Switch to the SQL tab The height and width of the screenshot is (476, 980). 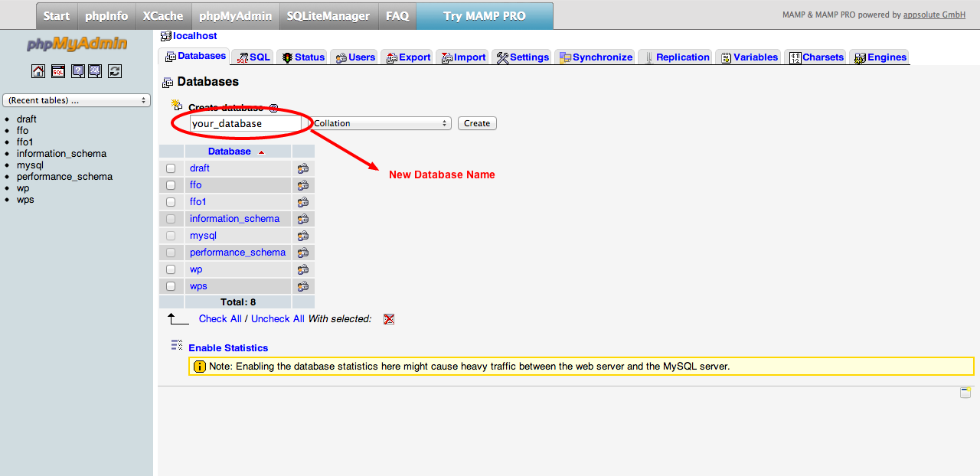click(254, 57)
